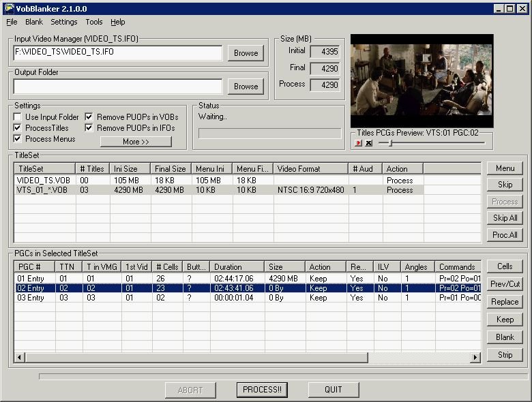The height and width of the screenshot is (402, 532).
Task: Click the red play preview icon
Action: [359, 143]
